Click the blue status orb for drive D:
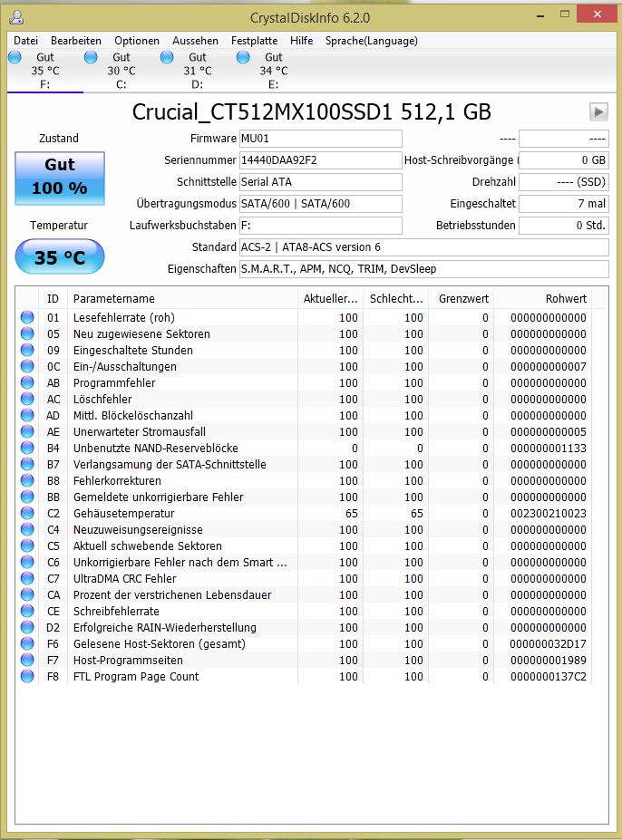This screenshot has height=840, width=622. pos(168,57)
